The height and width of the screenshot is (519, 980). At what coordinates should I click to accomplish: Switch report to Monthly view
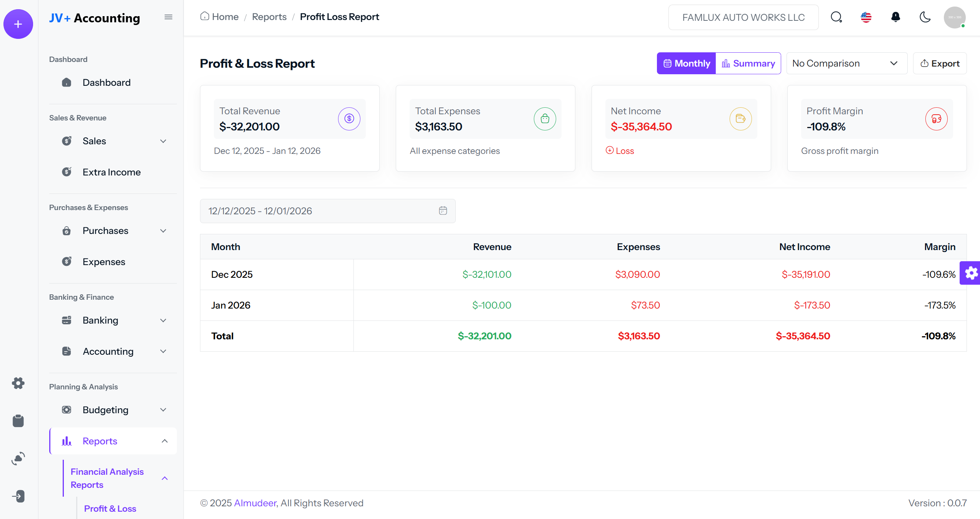tap(687, 63)
